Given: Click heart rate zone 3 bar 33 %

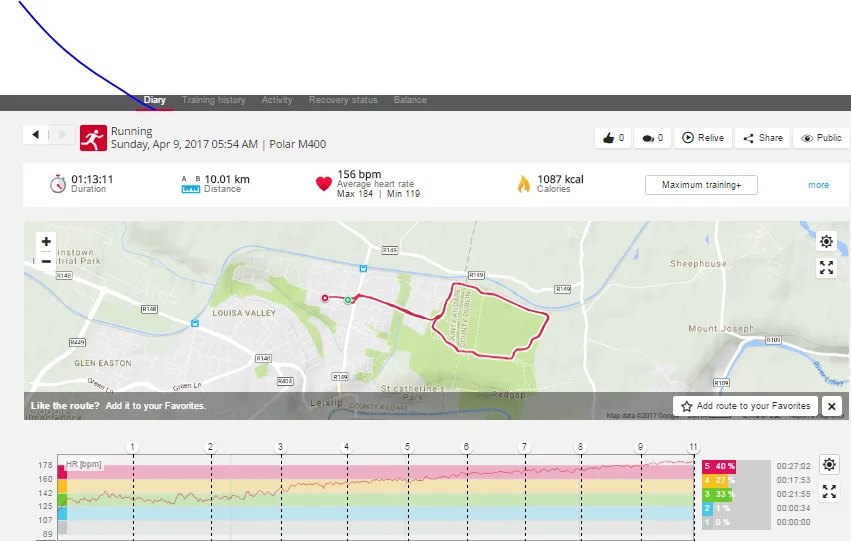Looking at the screenshot, I should (x=719, y=494).
